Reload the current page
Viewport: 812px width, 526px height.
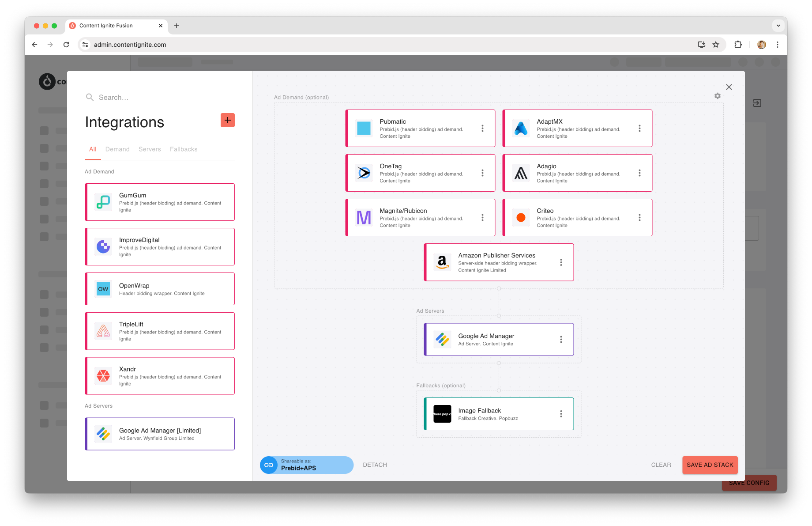[66, 45]
